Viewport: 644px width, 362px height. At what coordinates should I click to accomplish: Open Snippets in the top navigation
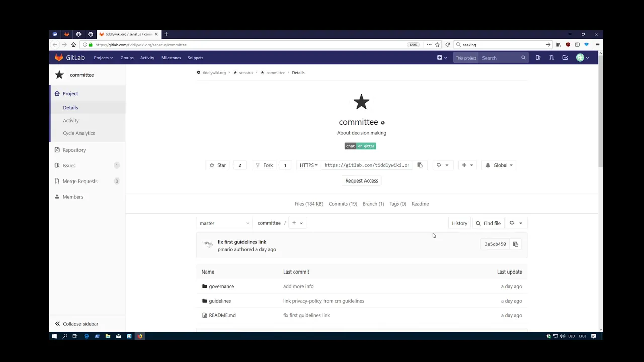[x=195, y=58]
